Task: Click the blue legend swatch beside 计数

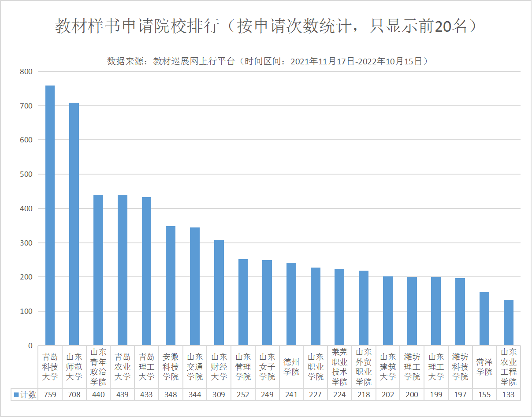Action: click(x=16, y=395)
